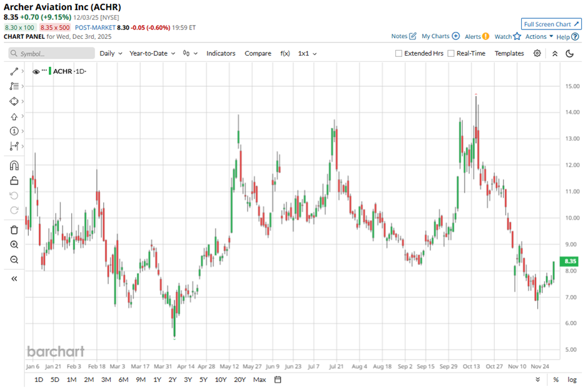Select the 1Y period

(157, 379)
